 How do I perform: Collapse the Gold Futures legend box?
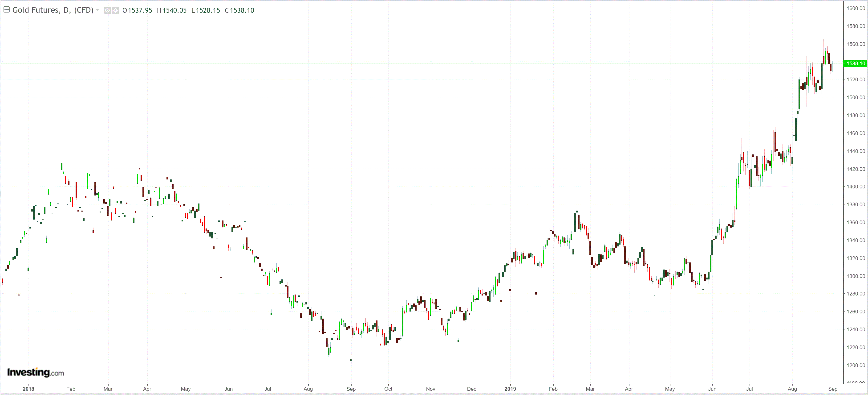click(x=6, y=10)
